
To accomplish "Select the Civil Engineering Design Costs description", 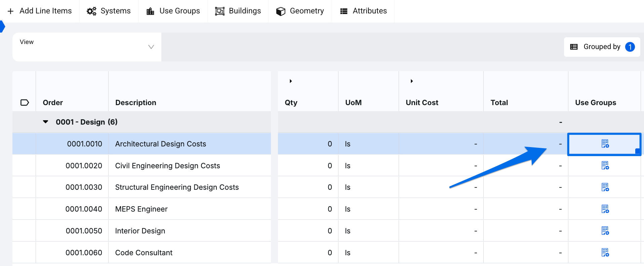I will [x=168, y=166].
